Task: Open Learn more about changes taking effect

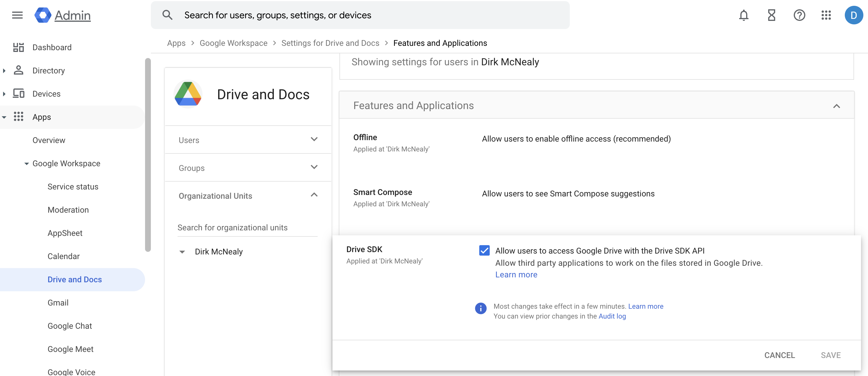Action: coord(645,306)
